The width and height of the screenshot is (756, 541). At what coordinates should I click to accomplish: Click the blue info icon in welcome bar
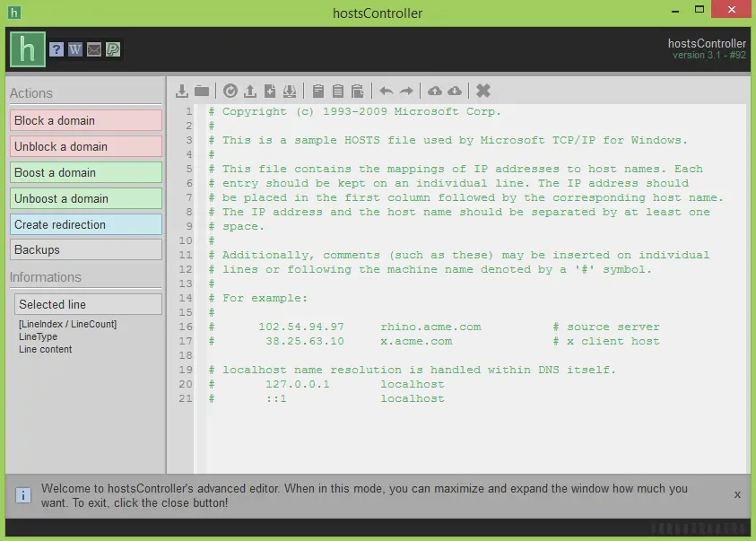tap(23, 495)
